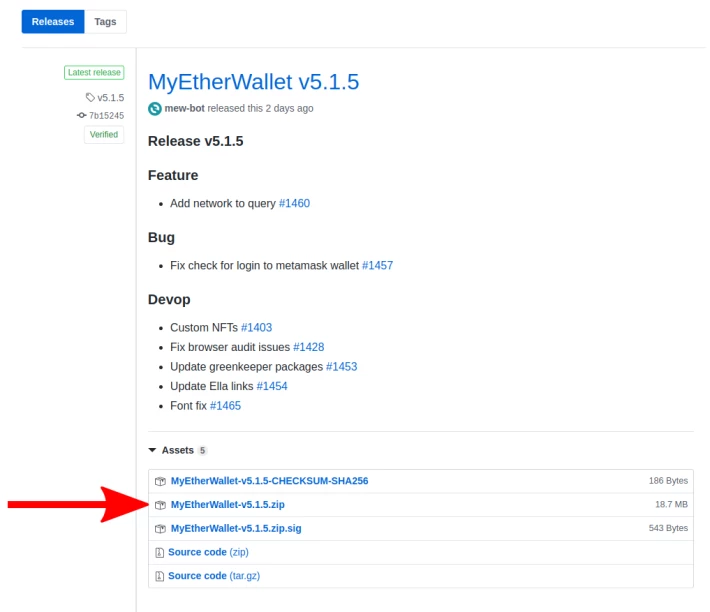710x612 pixels.
Task: Click file icon beside Source code (tar.gz)
Action: point(159,576)
